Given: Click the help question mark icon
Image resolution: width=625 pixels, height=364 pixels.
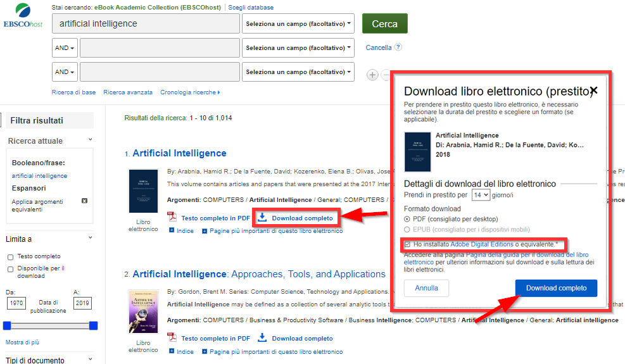Looking at the screenshot, I should click(398, 47).
